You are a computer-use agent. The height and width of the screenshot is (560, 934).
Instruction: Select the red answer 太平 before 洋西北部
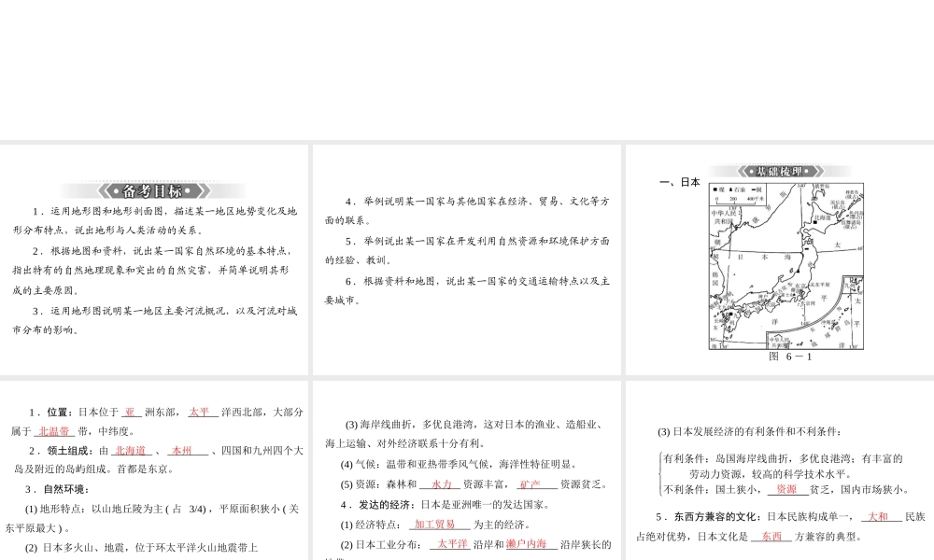click(x=200, y=412)
